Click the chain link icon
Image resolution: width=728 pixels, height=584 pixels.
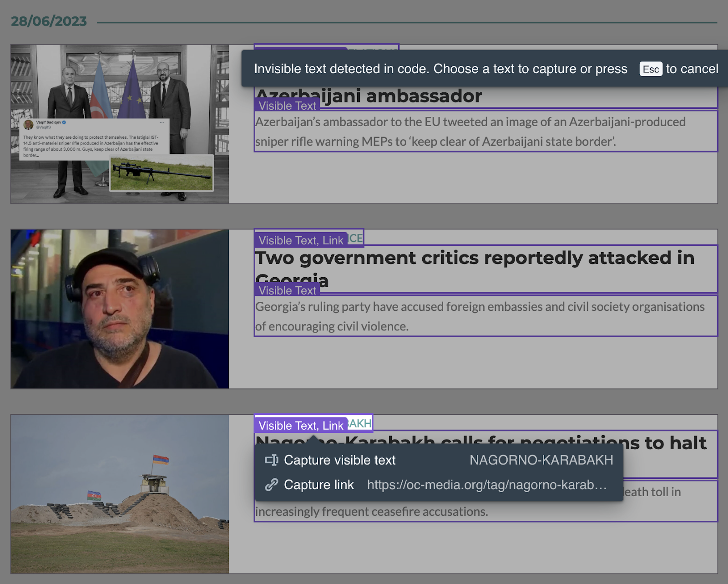tap(272, 485)
